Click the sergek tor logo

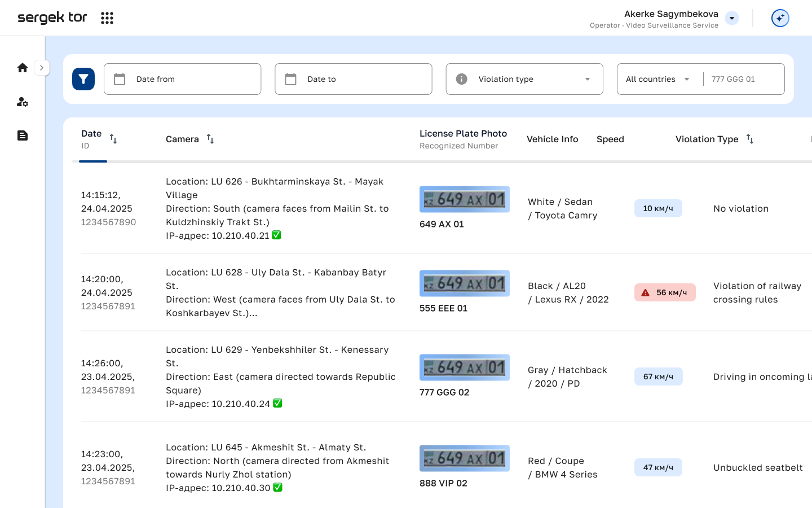(x=52, y=17)
